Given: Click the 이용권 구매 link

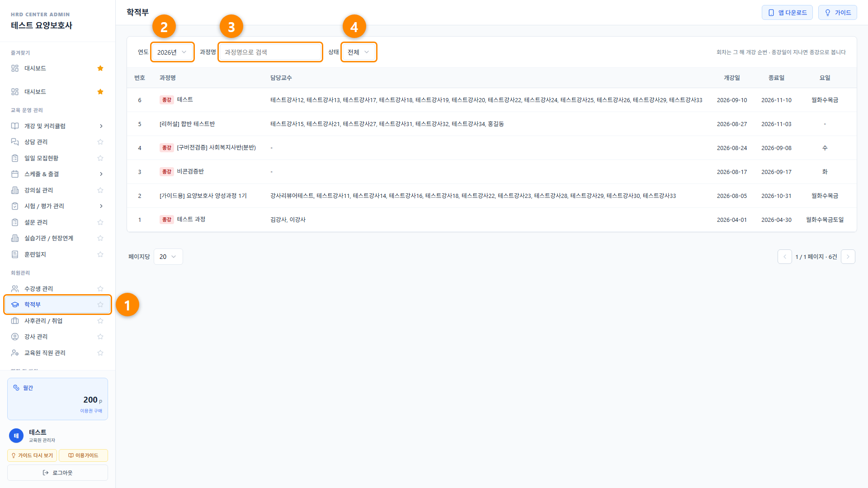Looking at the screenshot, I should (91, 411).
